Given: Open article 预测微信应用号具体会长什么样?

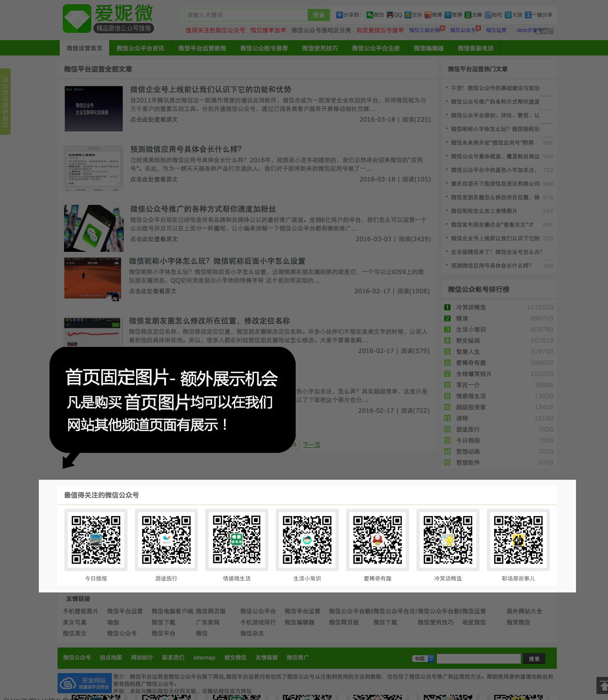Looking at the screenshot, I should click(x=186, y=149).
